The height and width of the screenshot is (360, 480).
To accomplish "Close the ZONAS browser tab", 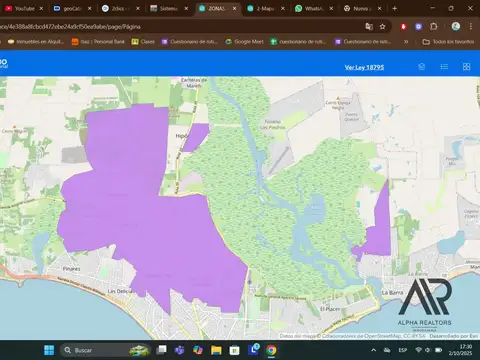I will click(235, 8).
